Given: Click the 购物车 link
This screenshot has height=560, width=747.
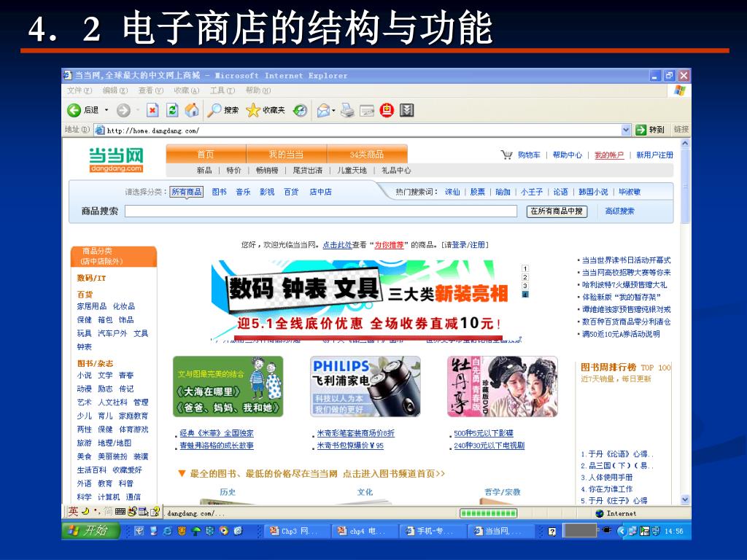Looking at the screenshot, I should tap(529, 155).
